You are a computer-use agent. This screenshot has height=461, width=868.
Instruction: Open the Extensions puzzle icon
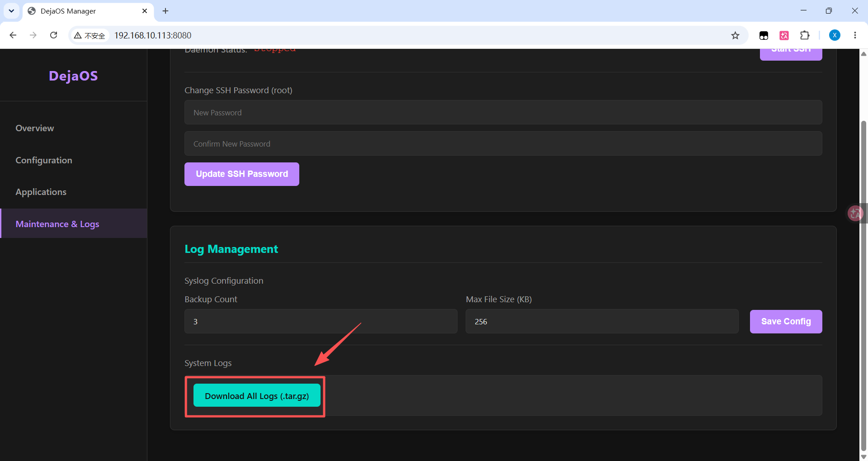[x=805, y=35]
